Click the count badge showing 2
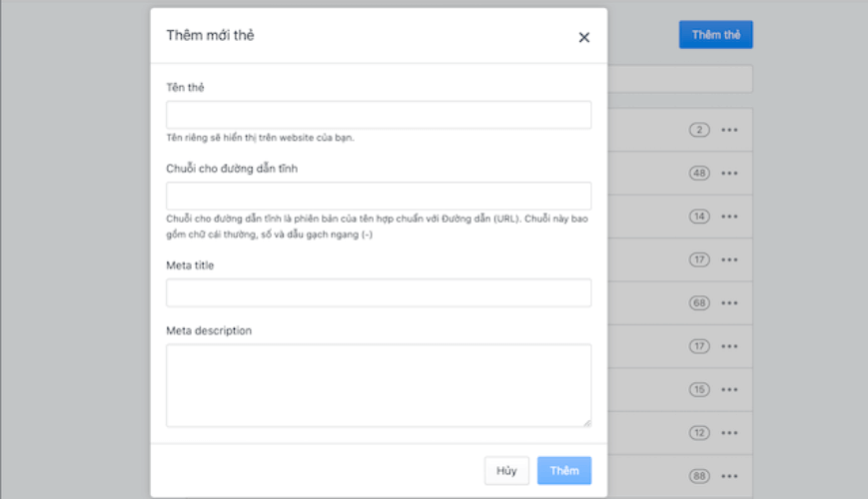This screenshot has width=868, height=499. coord(699,130)
